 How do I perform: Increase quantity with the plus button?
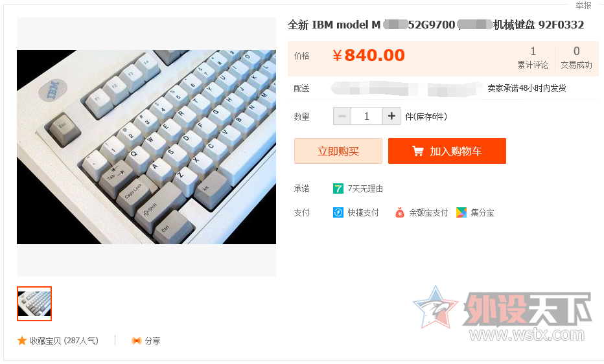(x=391, y=116)
